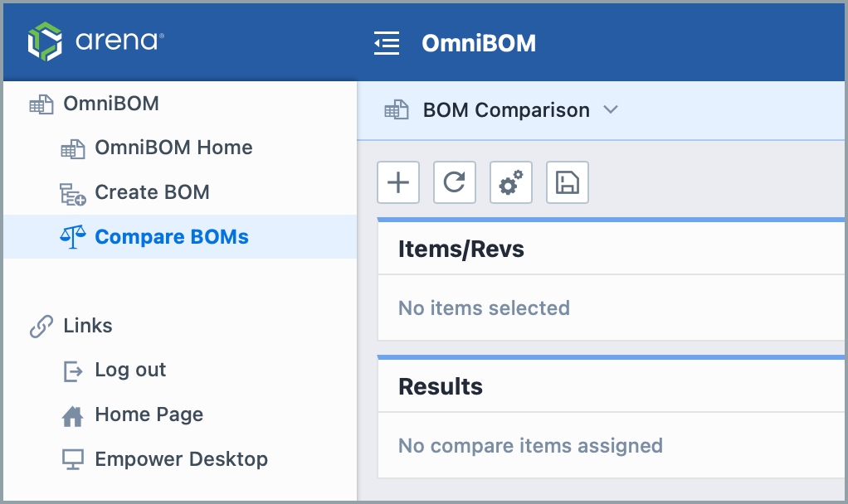Click the Log out link
This screenshot has height=504, width=848.
pyautogui.click(x=130, y=370)
